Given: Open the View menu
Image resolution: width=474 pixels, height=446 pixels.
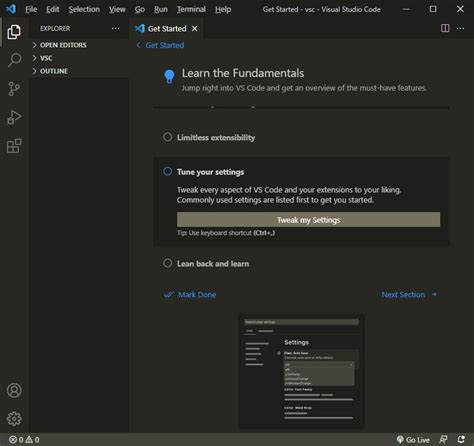Looking at the screenshot, I should click(117, 9).
